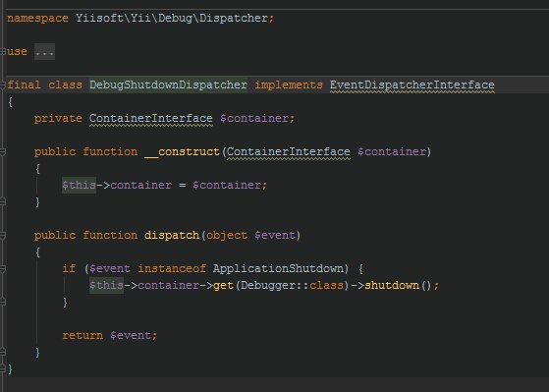Toggle the fold marker beside the use line
549x392 pixels.
click(2, 52)
